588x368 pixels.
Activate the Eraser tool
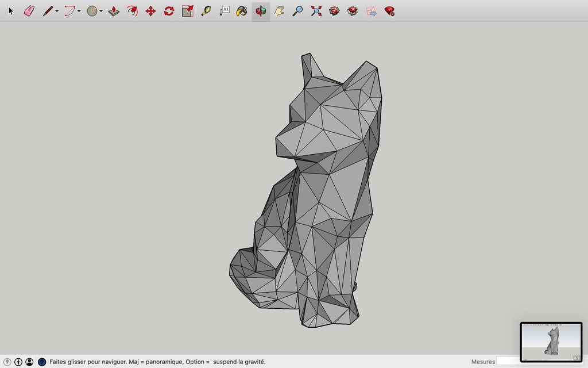click(x=28, y=10)
